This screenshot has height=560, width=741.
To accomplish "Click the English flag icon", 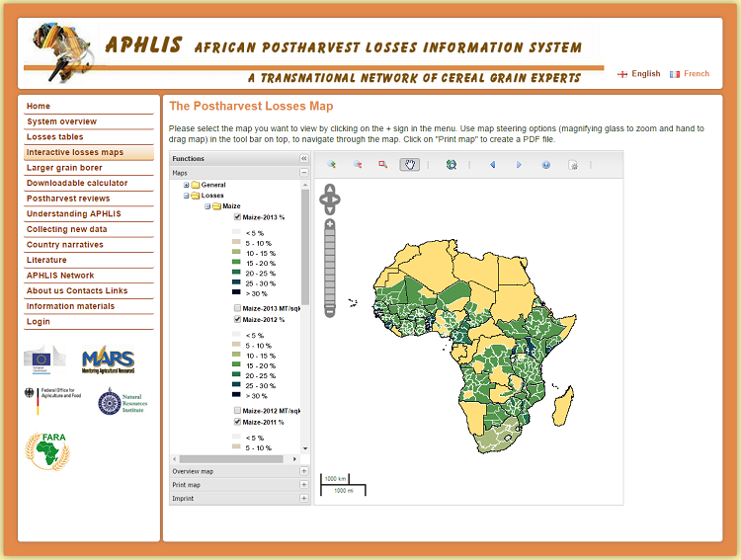I will pos(622,74).
